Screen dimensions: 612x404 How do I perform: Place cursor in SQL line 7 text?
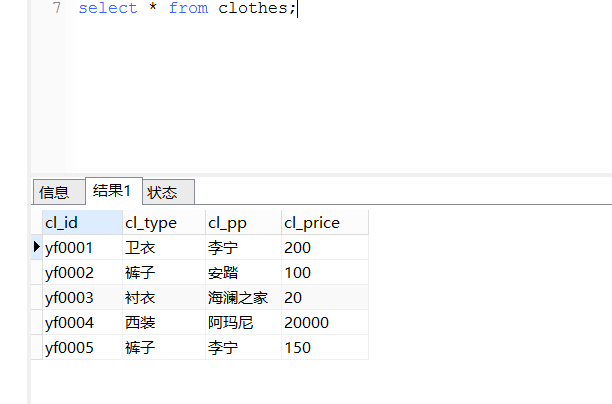[x=187, y=8]
